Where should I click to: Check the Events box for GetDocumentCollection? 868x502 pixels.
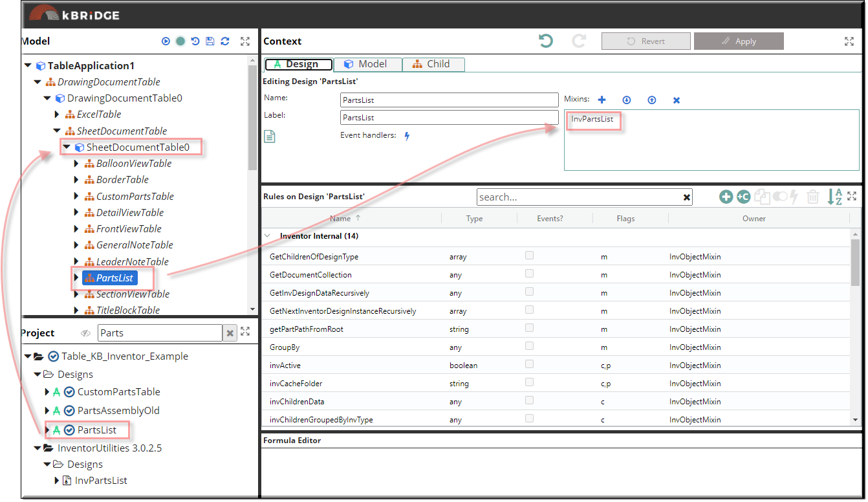(x=529, y=274)
